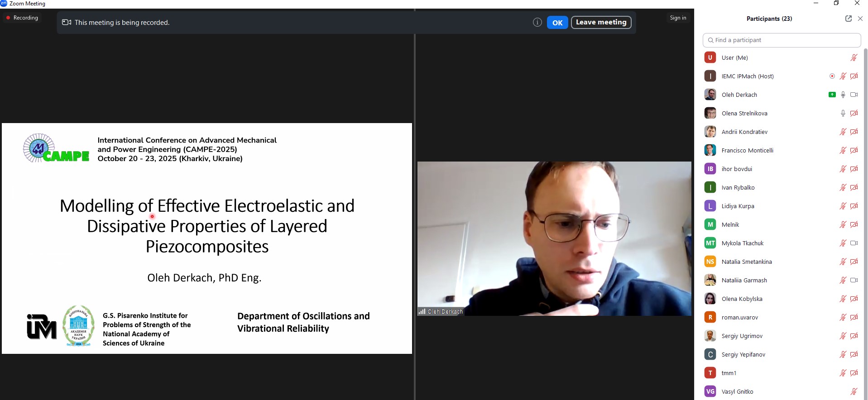Click IEMC IPMach host recording icon
This screenshot has height=400, width=868.
click(832, 76)
